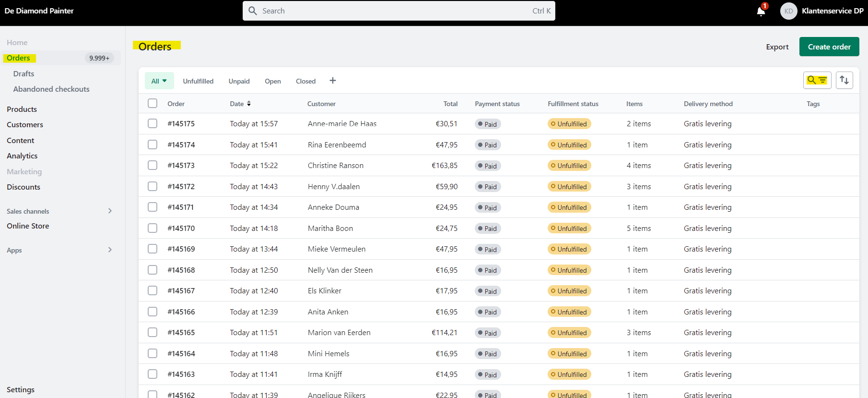Switch to the Unpaid tab

[239, 81]
